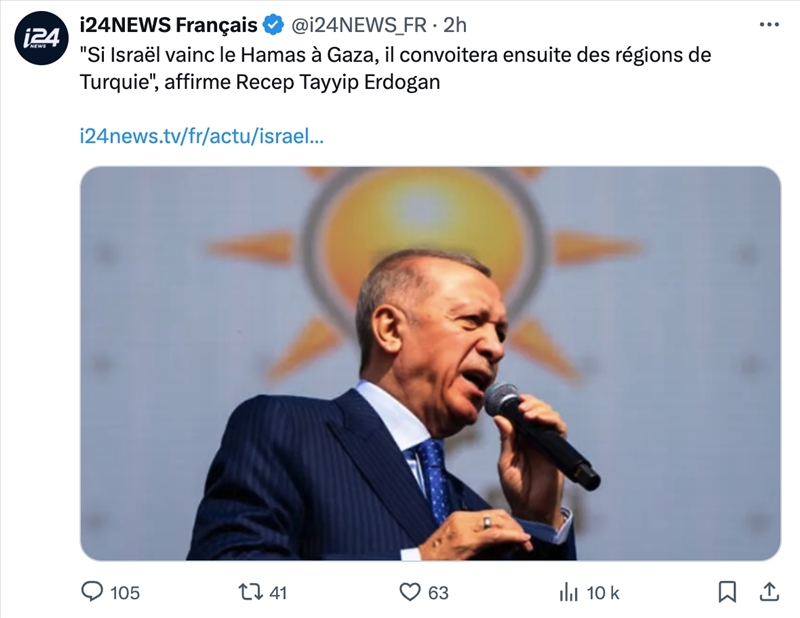
Task: Click the @i24NEWS_FR handle
Action: click(359, 25)
